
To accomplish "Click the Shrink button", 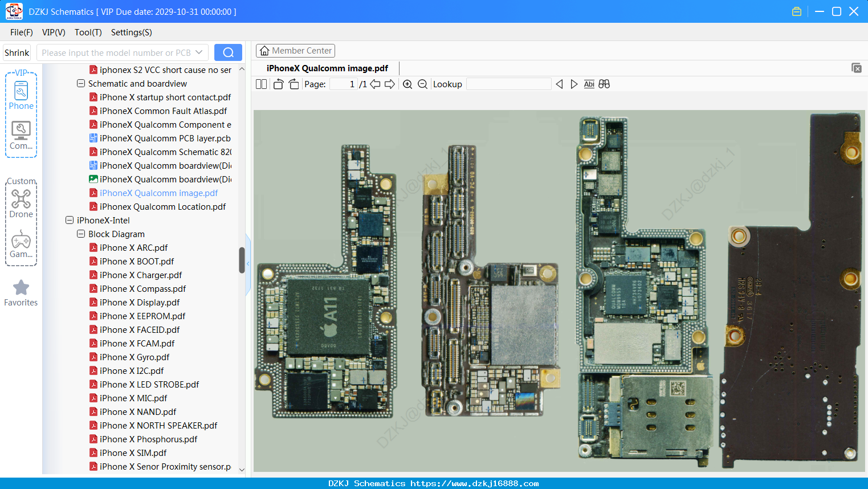I will (x=17, y=52).
